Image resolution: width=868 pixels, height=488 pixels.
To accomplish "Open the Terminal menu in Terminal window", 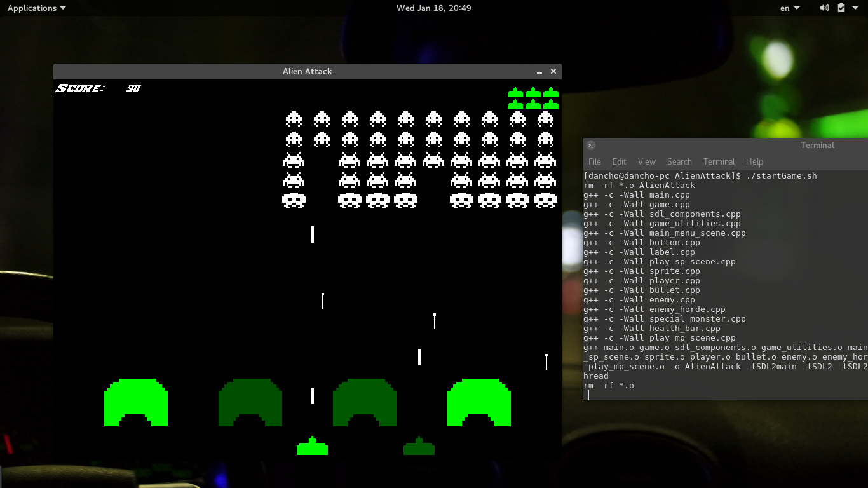I will click(719, 161).
